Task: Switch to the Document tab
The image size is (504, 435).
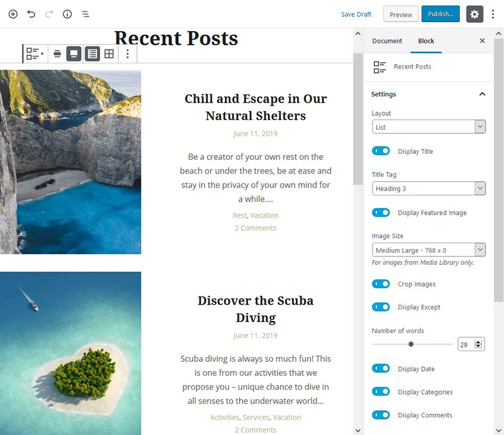Action: [x=387, y=41]
